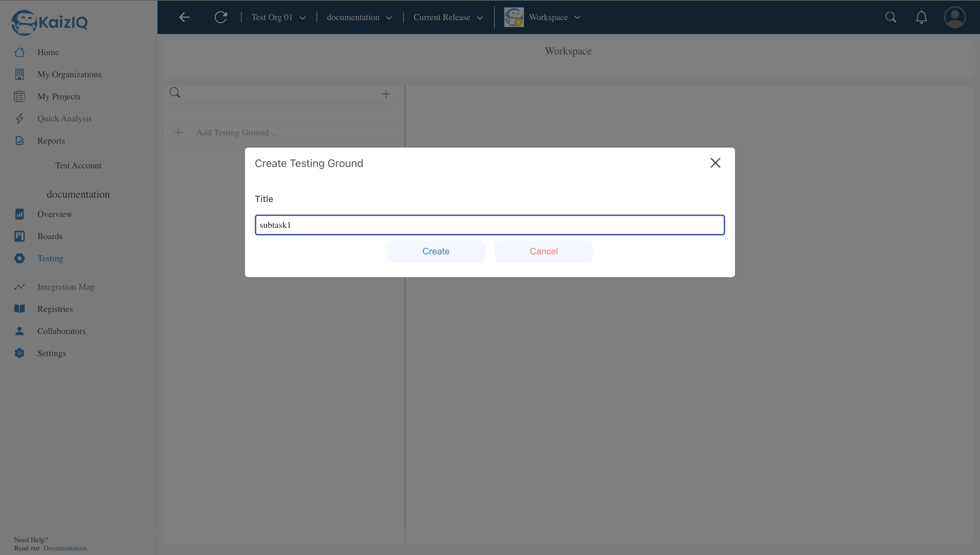Click the refresh icon in top bar
This screenshot has height=555, width=980.
click(x=220, y=17)
